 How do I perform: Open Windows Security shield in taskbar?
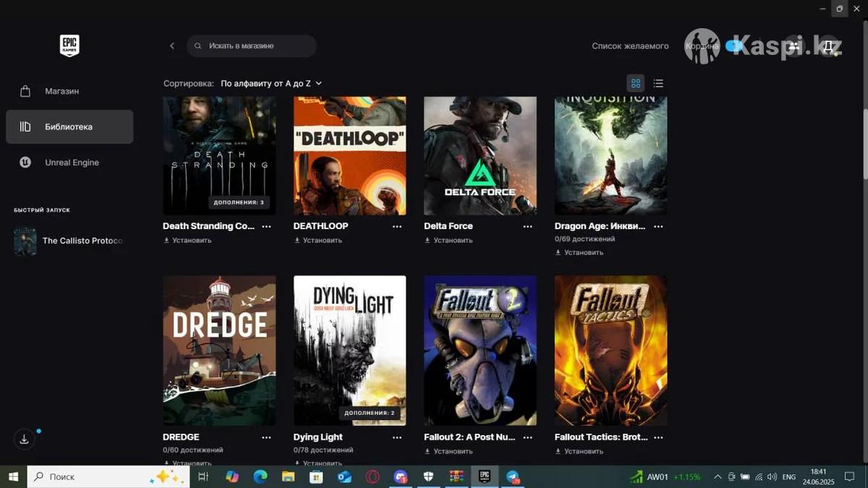click(428, 476)
